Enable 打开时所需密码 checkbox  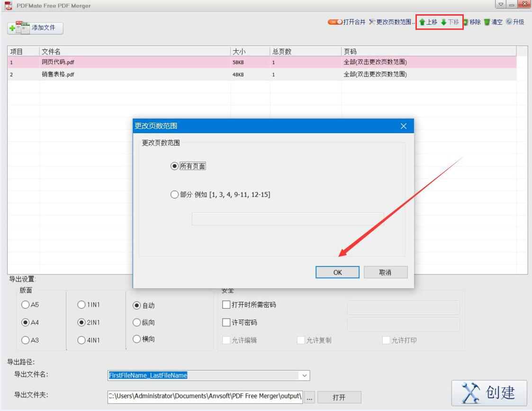click(x=226, y=304)
